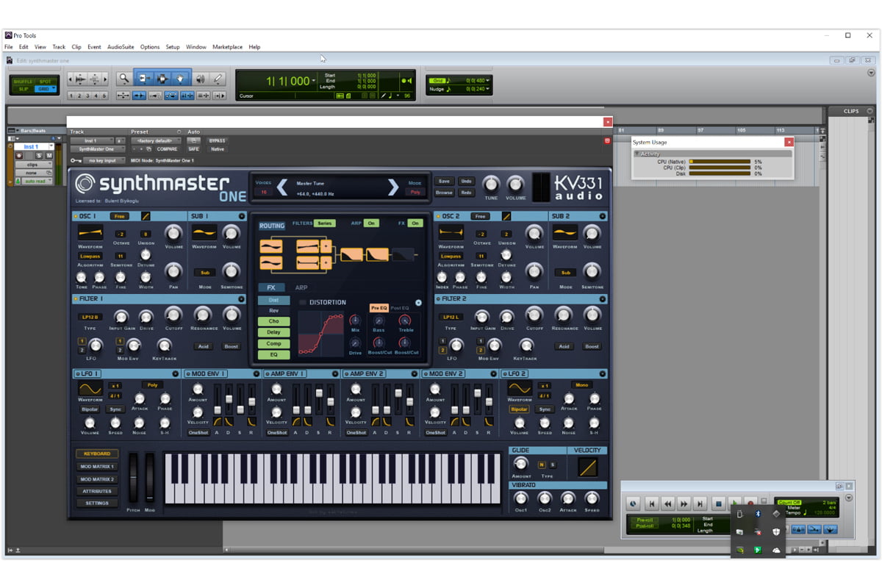Click Fast Forward in the transport window
This screenshot has height=588, width=882.
coord(684,503)
